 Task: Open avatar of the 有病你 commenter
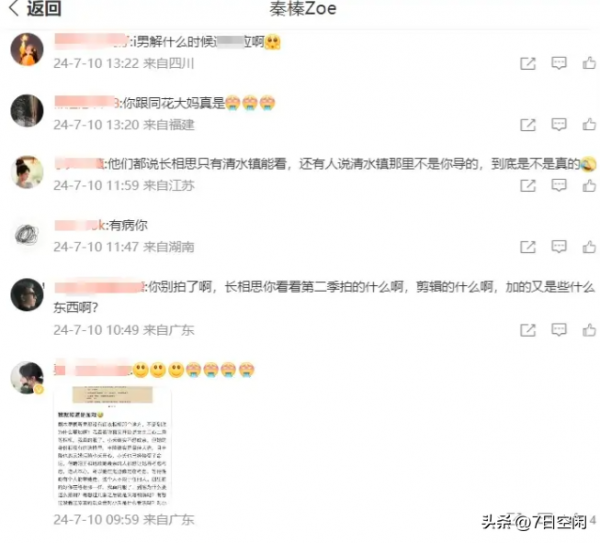coord(27,234)
